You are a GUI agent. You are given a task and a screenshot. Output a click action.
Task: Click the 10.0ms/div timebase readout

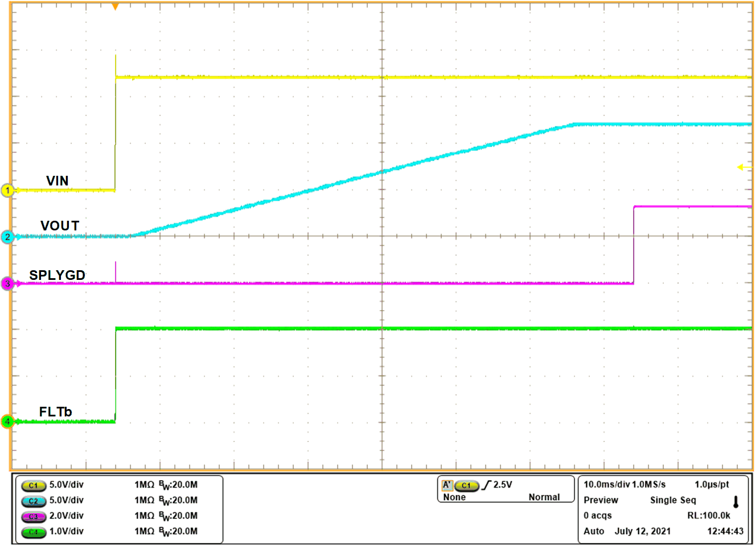click(x=606, y=485)
